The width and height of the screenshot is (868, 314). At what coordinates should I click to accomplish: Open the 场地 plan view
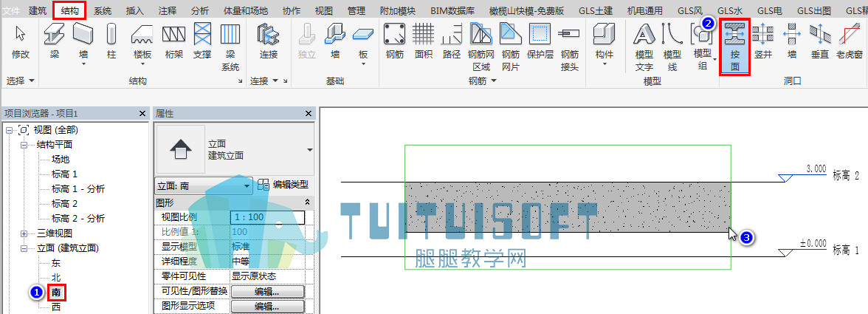(61, 160)
